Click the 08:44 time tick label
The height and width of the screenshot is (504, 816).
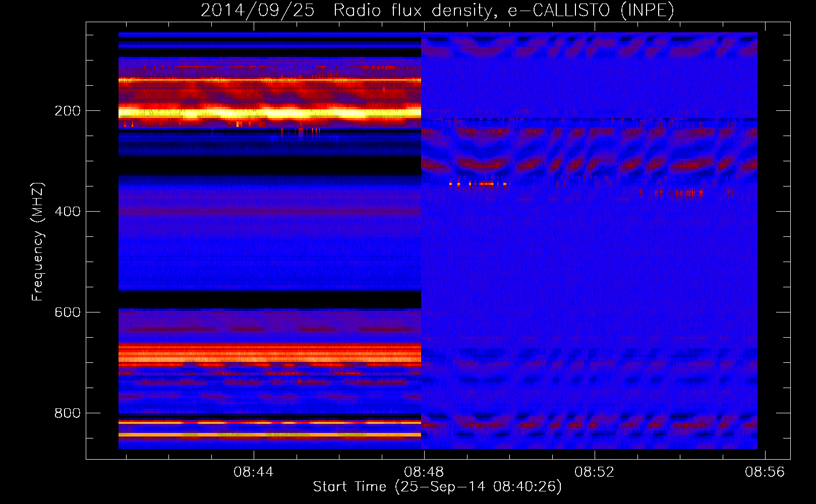[254, 472]
